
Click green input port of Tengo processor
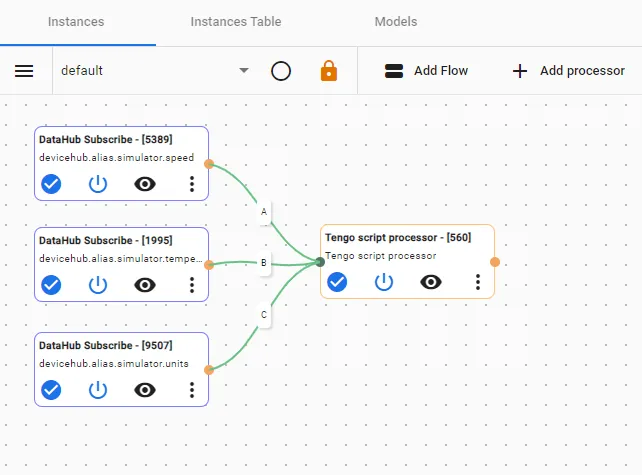pyautogui.click(x=320, y=262)
